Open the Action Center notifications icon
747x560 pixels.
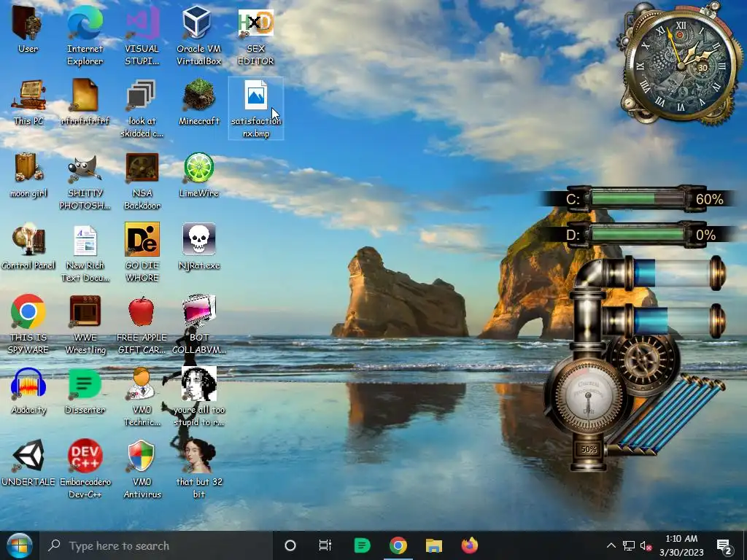[x=724, y=547]
